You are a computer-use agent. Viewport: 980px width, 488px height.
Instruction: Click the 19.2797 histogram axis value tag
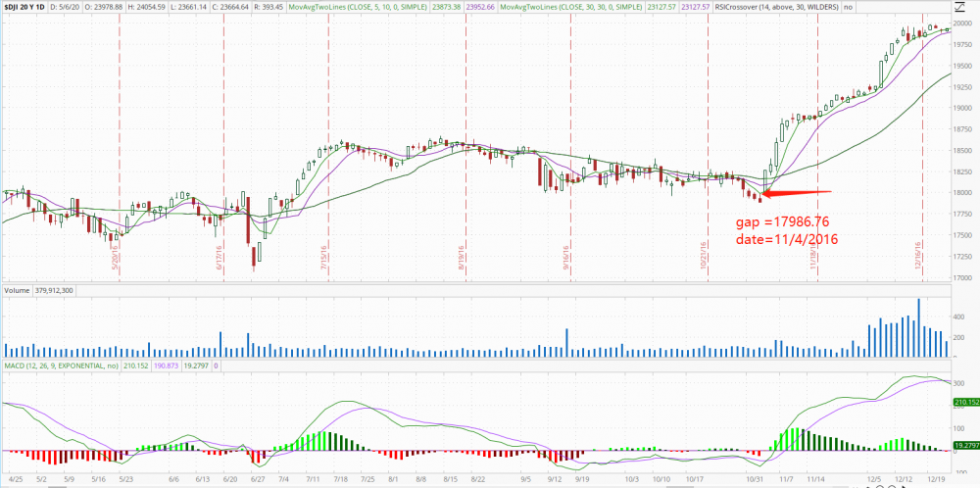(965, 445)
